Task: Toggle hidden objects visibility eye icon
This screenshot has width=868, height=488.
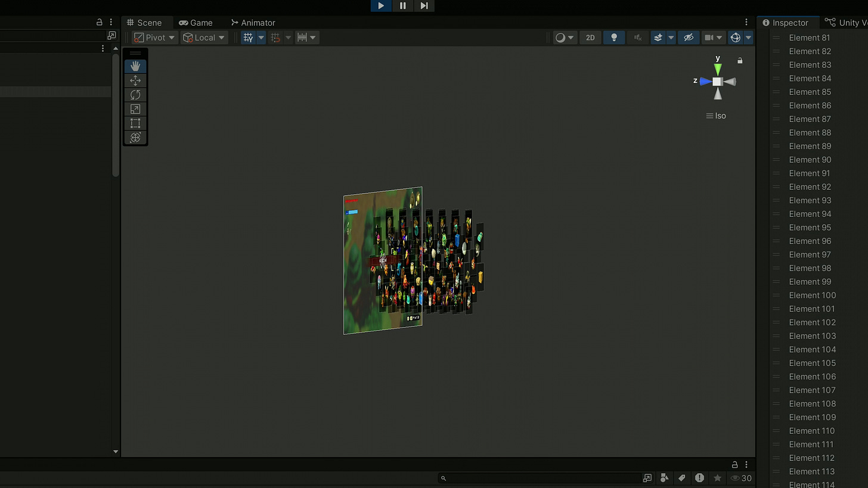Action: (689, 38)
